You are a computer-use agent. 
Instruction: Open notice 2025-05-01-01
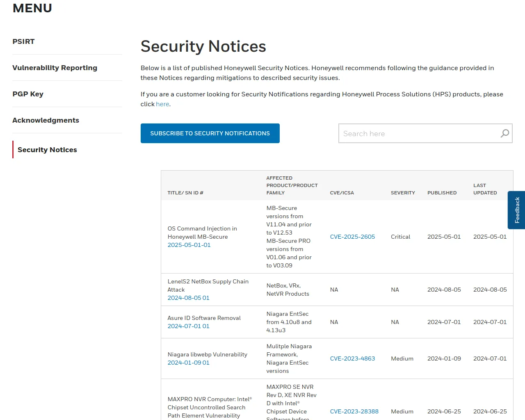[189, 245]
